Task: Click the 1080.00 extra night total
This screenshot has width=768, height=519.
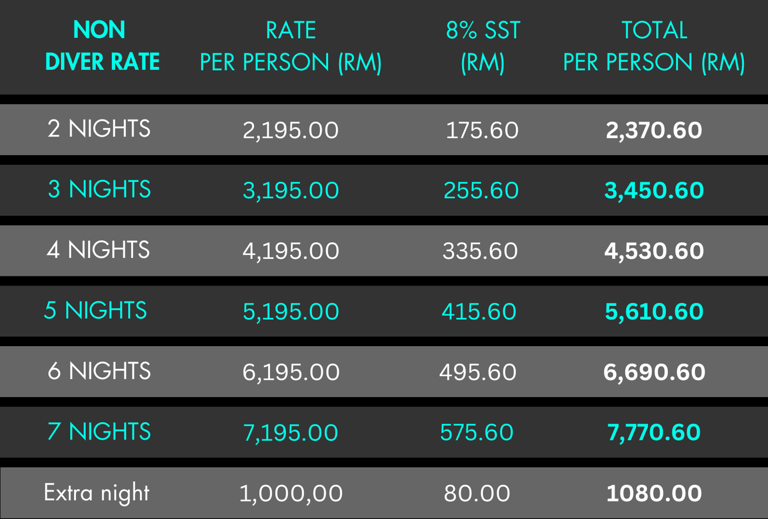Action: point(654,494)
